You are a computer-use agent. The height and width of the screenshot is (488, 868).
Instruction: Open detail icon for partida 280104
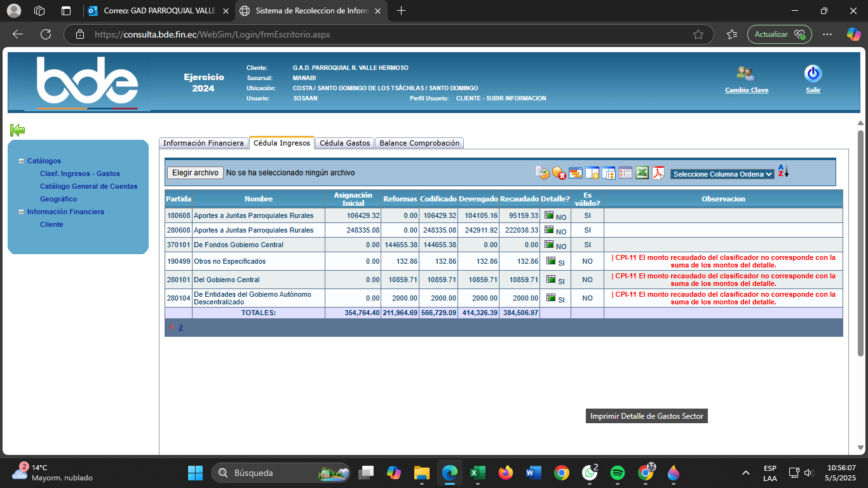550,297
